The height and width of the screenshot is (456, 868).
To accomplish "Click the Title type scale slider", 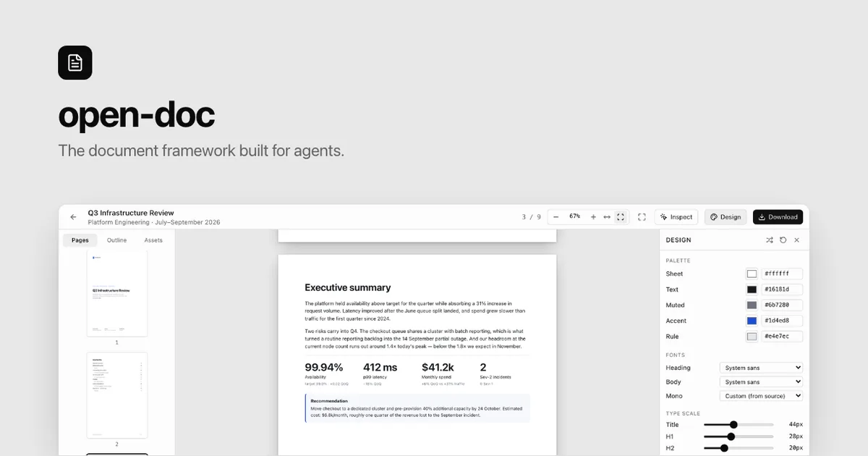I will point(739,425).
